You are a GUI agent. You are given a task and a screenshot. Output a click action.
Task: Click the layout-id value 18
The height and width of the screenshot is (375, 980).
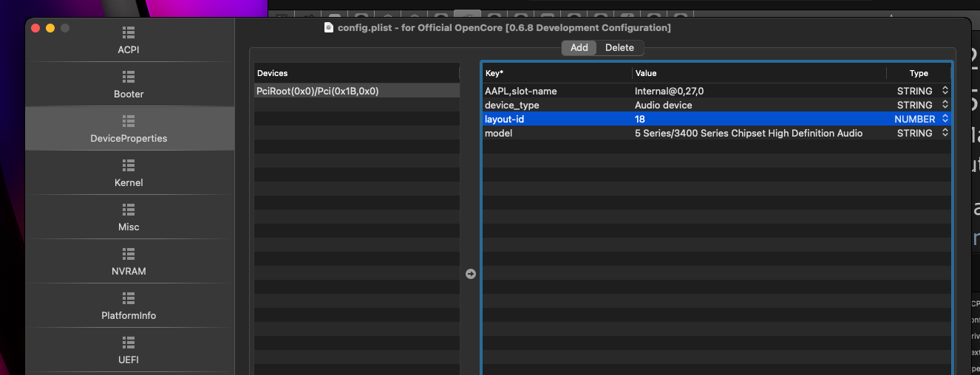click(640, 119)
